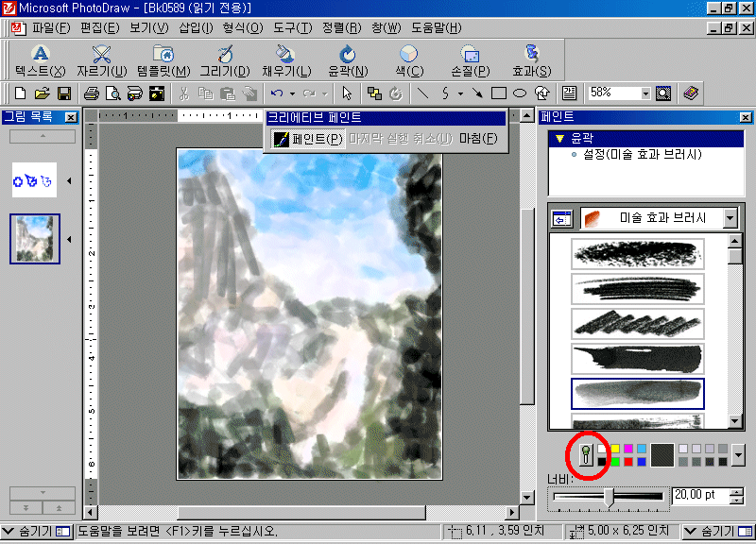Viewport: 756px width, 544px height.
Task: Open the zoom percentage dropdown
Action: 644,93
